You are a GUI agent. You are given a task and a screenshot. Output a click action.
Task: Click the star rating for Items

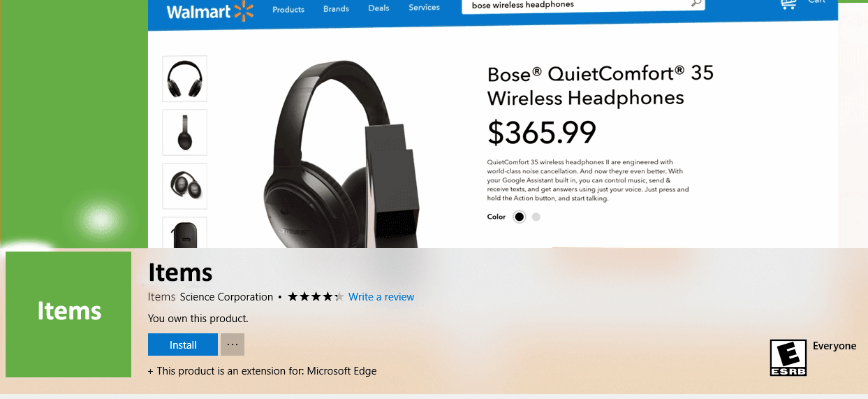[316, 297]
